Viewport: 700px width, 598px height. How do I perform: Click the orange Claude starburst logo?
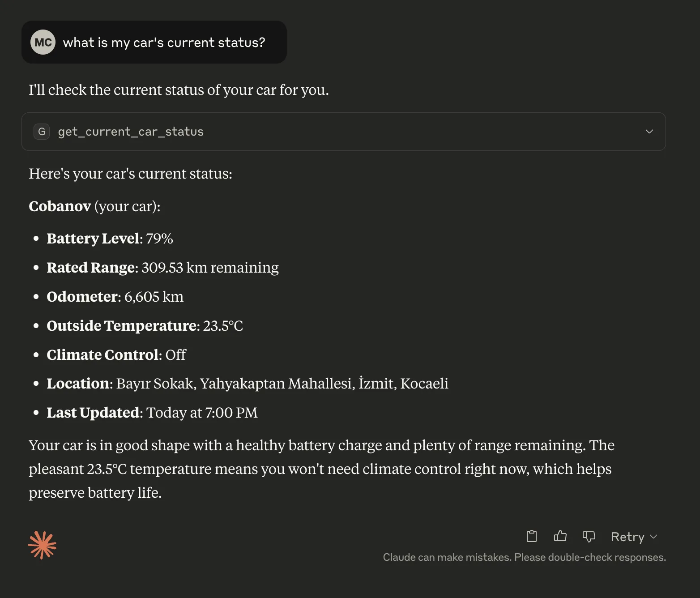(x=42, y=545)
